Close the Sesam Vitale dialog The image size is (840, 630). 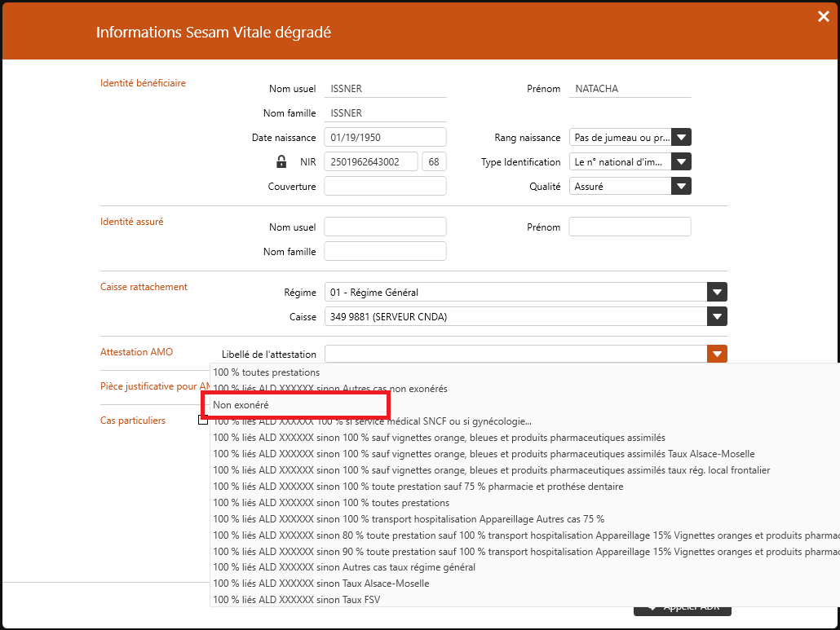pos(823,16)
